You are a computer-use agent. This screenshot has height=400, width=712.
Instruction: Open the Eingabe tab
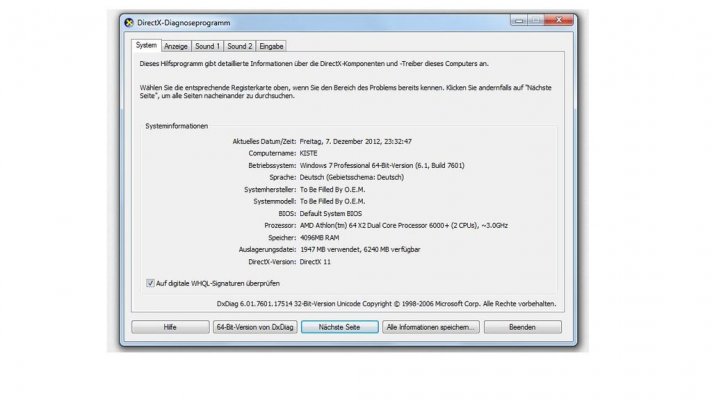(x=271, y=46)
